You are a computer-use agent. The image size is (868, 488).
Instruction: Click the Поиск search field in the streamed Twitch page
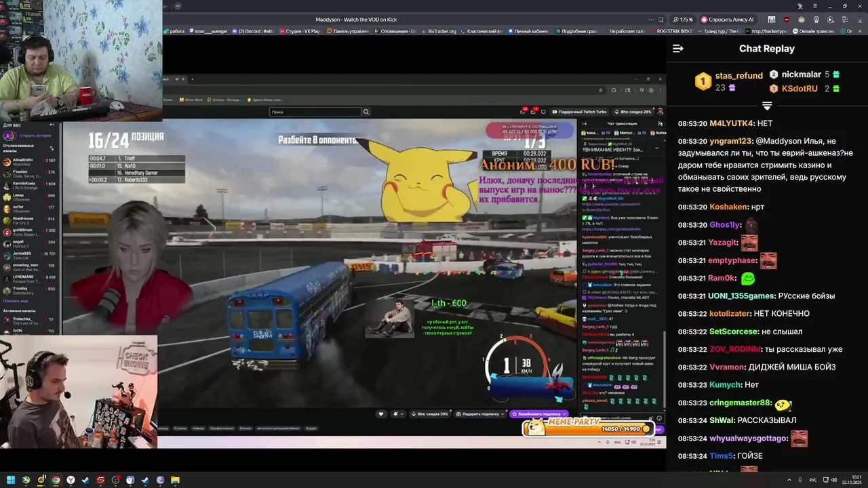pos(315,112)
